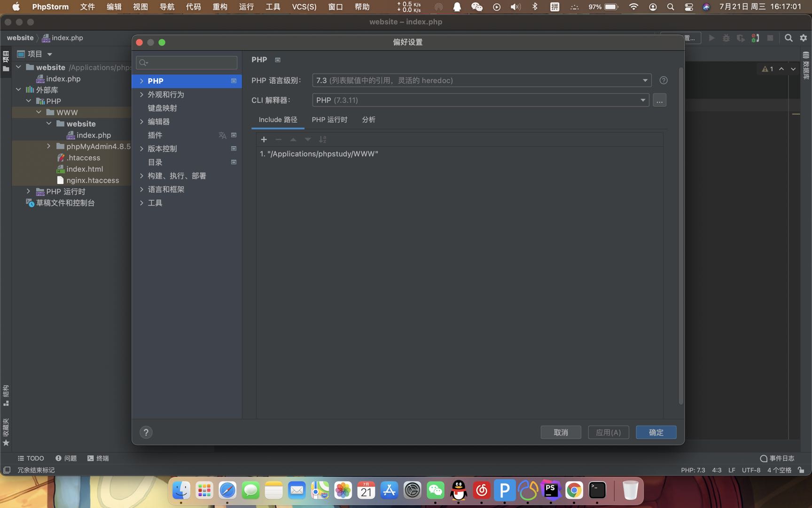Viewport: 812px width, 508px height.
Task: Click 确定 button in preferences
Action: pos(656,432)
